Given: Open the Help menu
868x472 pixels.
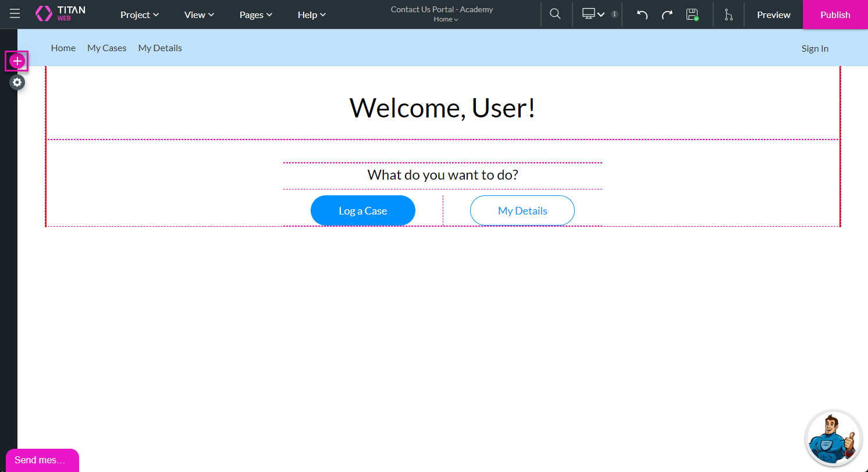Looking at the screenshot, I should pyautogui.click(x=312, y=15).
